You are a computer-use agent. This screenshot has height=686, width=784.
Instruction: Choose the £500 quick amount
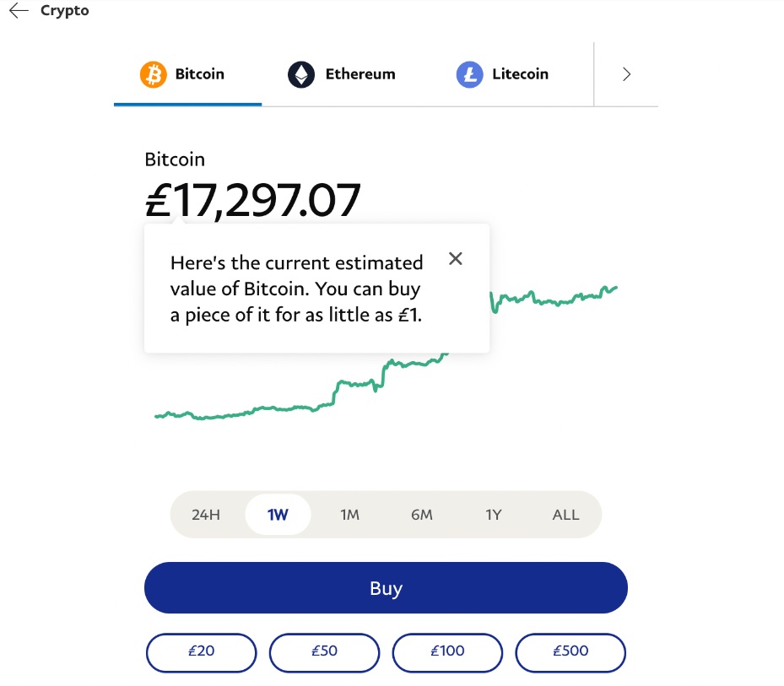pyautogui.click(x=570, y=652)
